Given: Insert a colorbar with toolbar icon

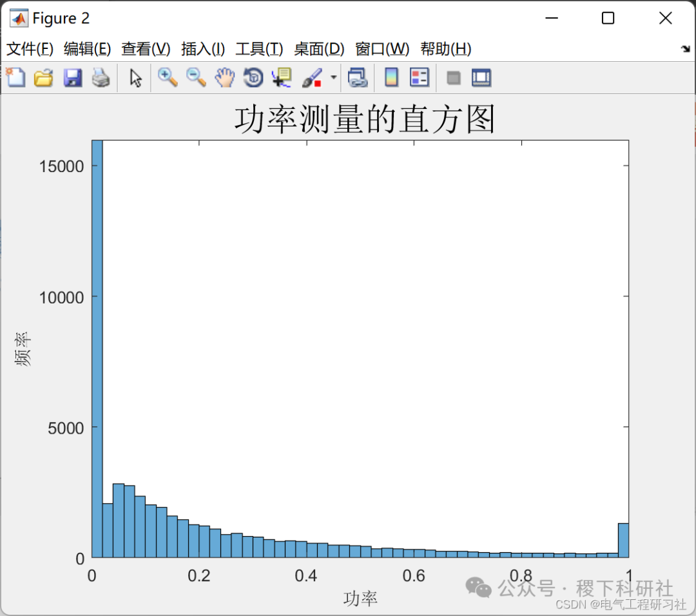Looking at the screenshot, I should click(x=391, y=78).
